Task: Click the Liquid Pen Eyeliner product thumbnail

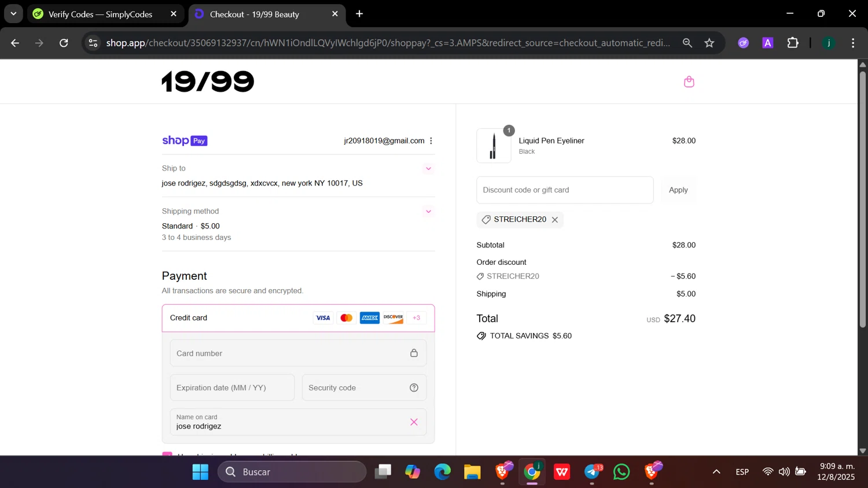Action: point(494,146)
